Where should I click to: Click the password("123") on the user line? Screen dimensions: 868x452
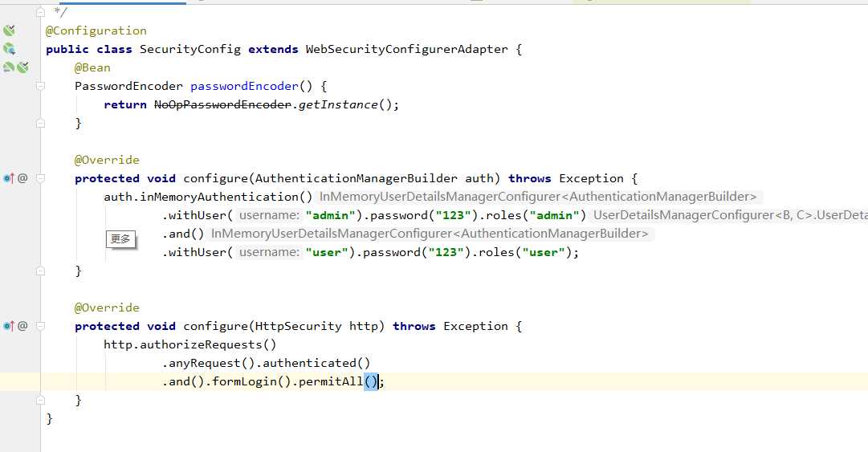pyautogui.click(x=417, y=252)
